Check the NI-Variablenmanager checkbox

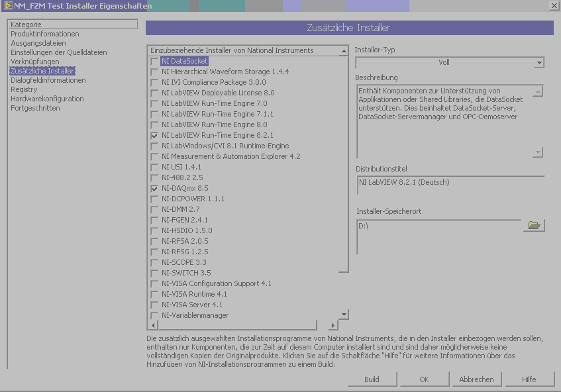pyautogui.click(x=154, y=315)
